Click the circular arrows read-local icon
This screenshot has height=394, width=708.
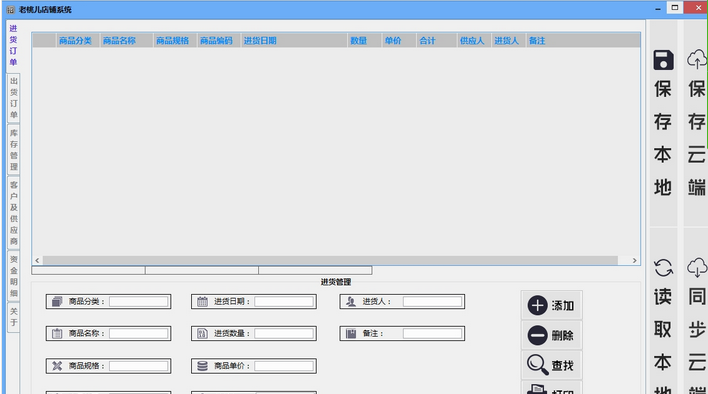click(x=663, y=268)
